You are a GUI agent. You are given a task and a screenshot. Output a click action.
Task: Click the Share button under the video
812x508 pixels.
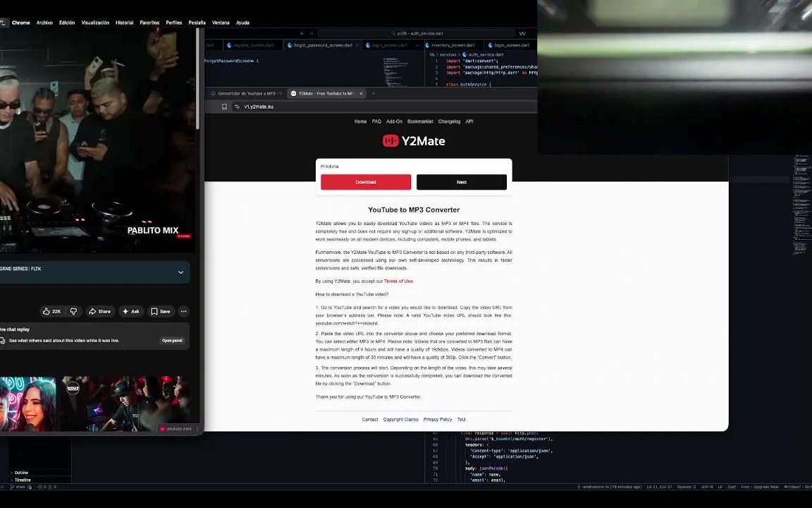point(99,312)
